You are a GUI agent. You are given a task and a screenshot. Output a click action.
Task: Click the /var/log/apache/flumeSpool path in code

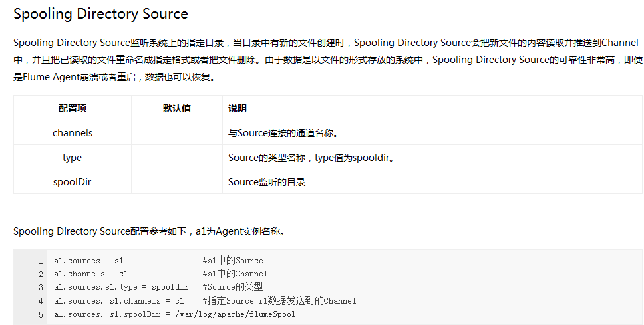pos(236,314)
